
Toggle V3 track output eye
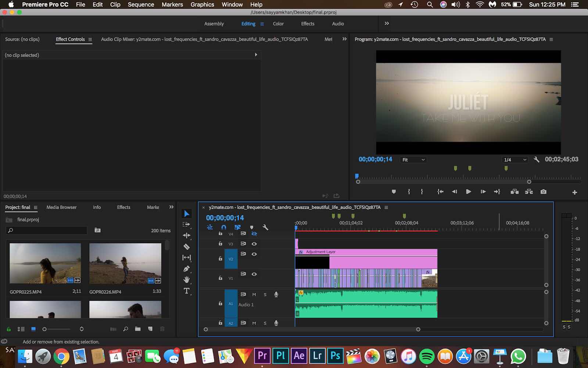pyautogui.click(x=254, y=244)
